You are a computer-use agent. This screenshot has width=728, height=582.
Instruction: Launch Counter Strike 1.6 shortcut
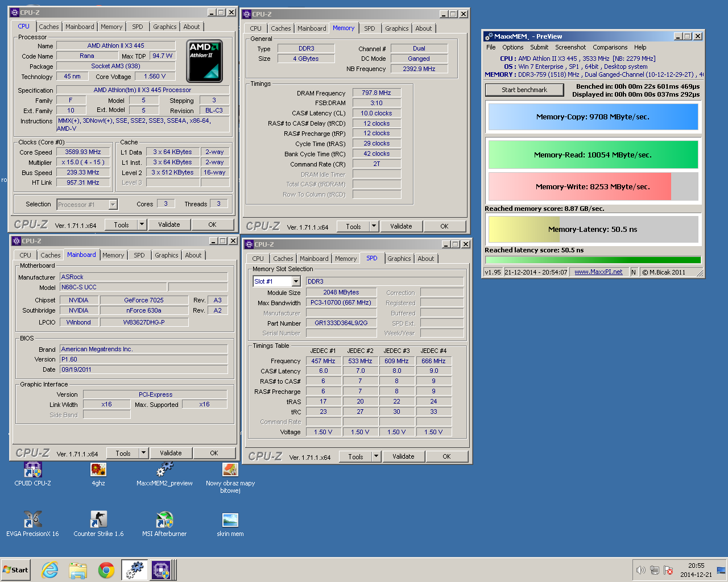pos(98,523)
